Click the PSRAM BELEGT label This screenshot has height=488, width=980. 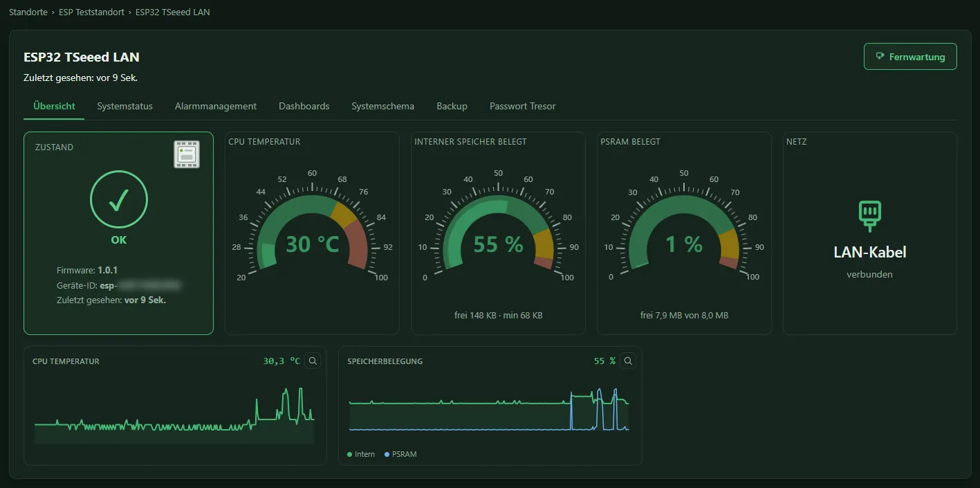tap(631, 142)
